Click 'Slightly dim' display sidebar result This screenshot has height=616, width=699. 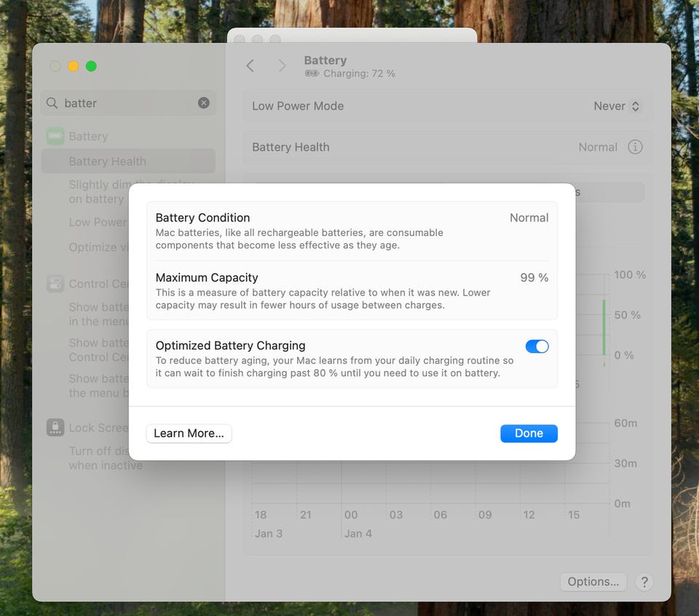[x=98, y=191]
